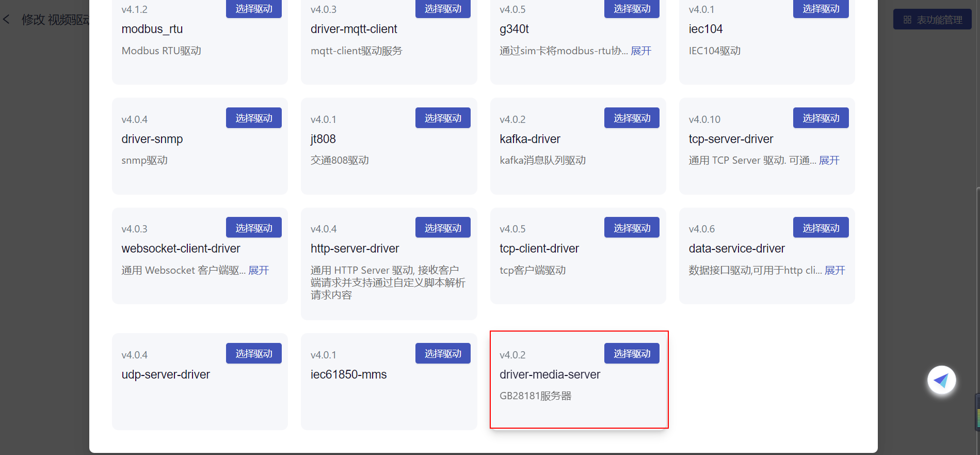Click the IEC104驱动 description text
The height and width of the screenshot is (455, 980).
[715, 51]
